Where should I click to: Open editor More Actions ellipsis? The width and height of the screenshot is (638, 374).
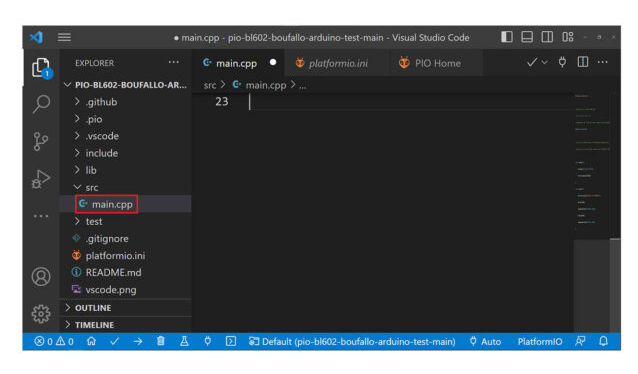point(603,62)
